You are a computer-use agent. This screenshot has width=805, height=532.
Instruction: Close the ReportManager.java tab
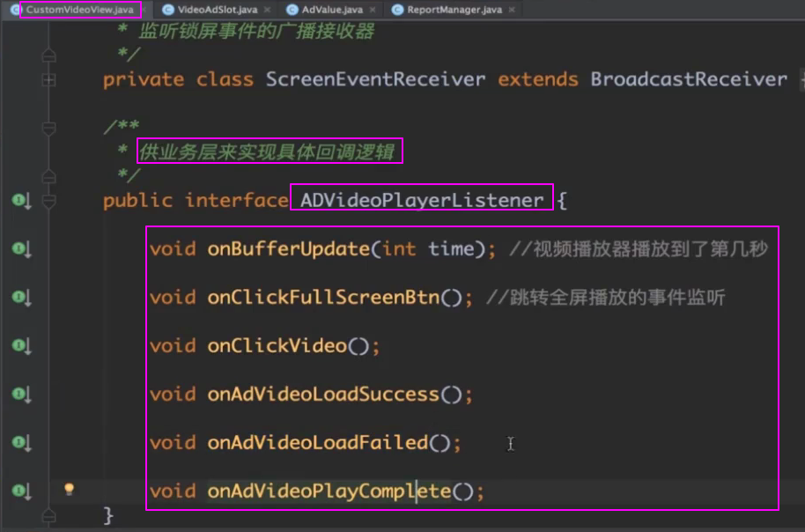tap(512, 10)
